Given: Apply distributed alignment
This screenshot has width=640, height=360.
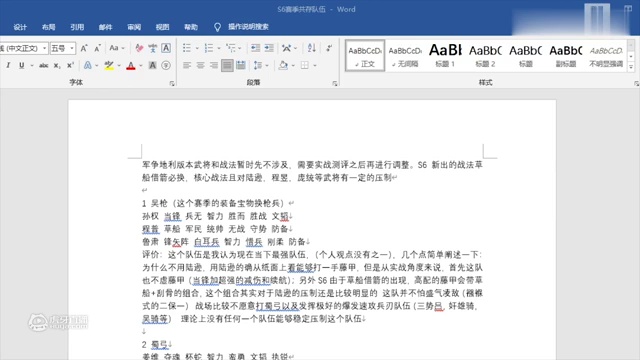Looking at the screenshot, I should [x=241, y=65].
